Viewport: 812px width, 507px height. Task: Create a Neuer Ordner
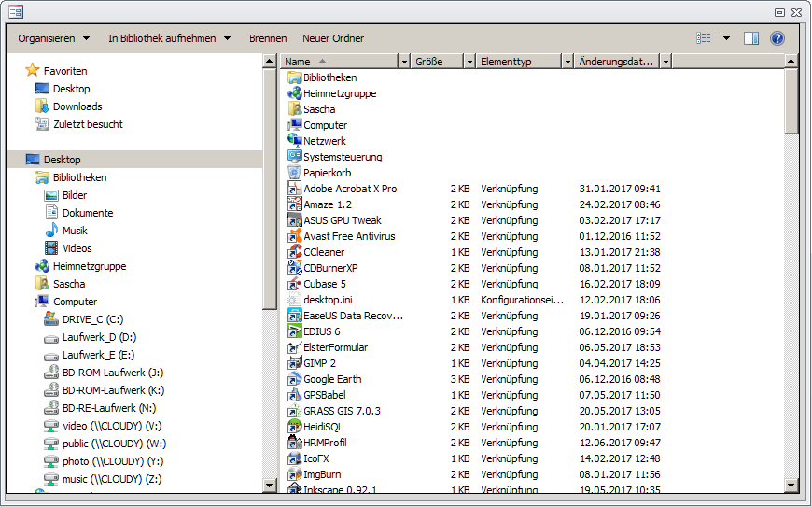click(333, 38)
